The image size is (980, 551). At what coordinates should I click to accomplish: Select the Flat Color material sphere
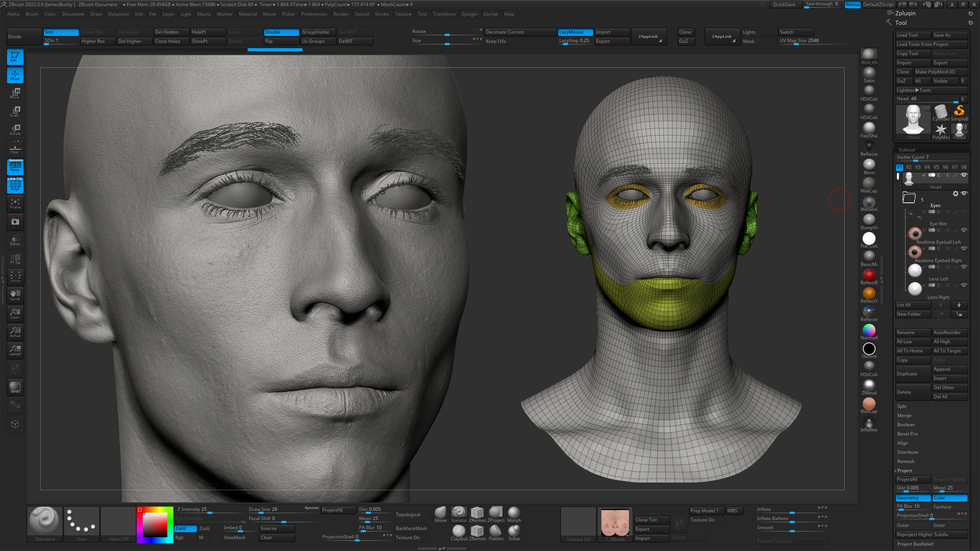click(869, 238)
